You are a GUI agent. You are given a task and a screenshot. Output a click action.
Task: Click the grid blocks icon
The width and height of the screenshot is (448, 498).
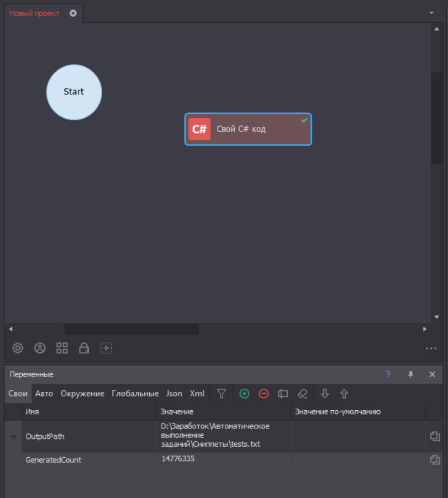62,348
